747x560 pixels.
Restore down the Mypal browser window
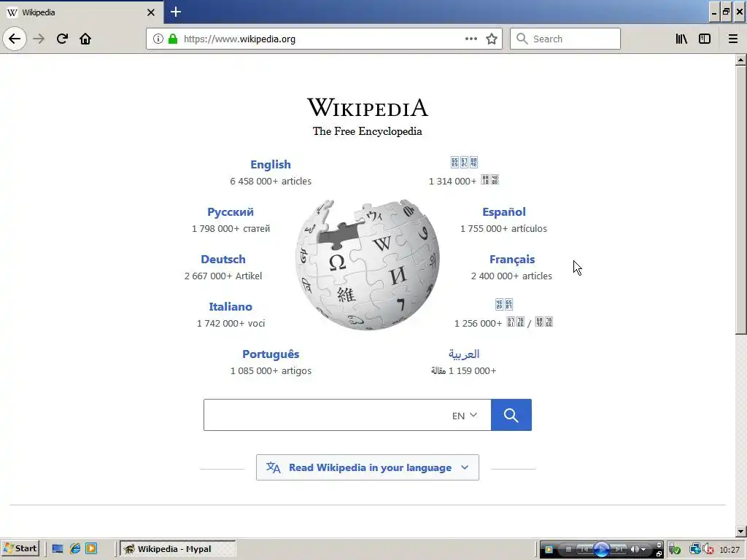tap(726, 12)
